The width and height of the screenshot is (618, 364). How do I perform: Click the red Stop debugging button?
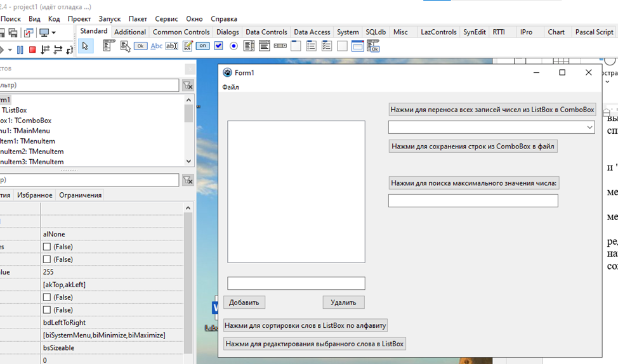click(x=32, y=49)
